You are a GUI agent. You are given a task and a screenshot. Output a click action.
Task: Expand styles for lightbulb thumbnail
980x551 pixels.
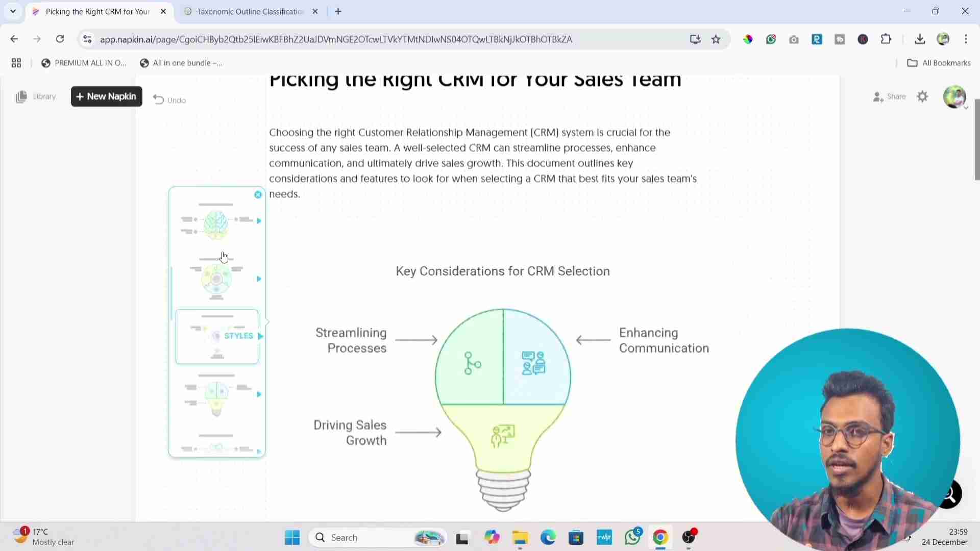coord(259,394)
